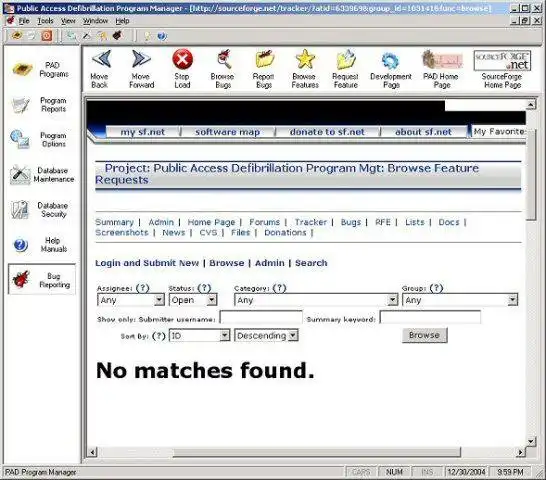Click the Browse button
Image resolution: width=546 pixels, height=480 pixels.
click(x=424, y=335)
